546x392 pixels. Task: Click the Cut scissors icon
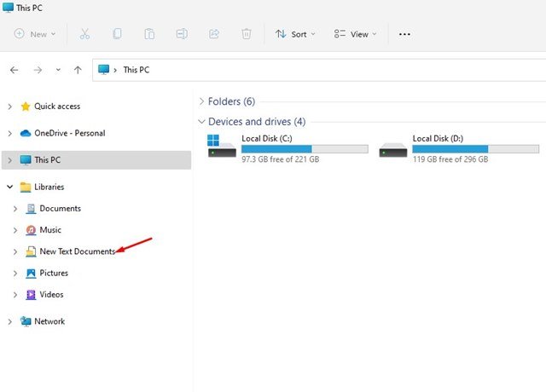tap(84, 34)
